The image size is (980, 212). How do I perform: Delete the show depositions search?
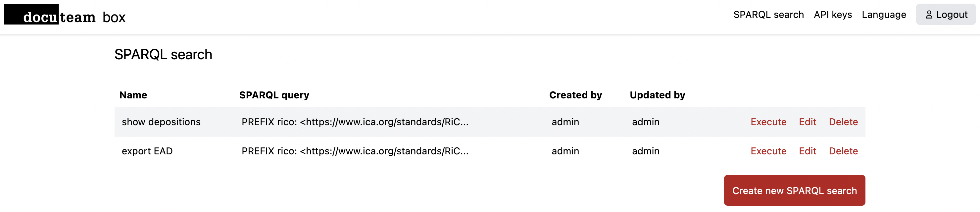(x=843, y=122)
